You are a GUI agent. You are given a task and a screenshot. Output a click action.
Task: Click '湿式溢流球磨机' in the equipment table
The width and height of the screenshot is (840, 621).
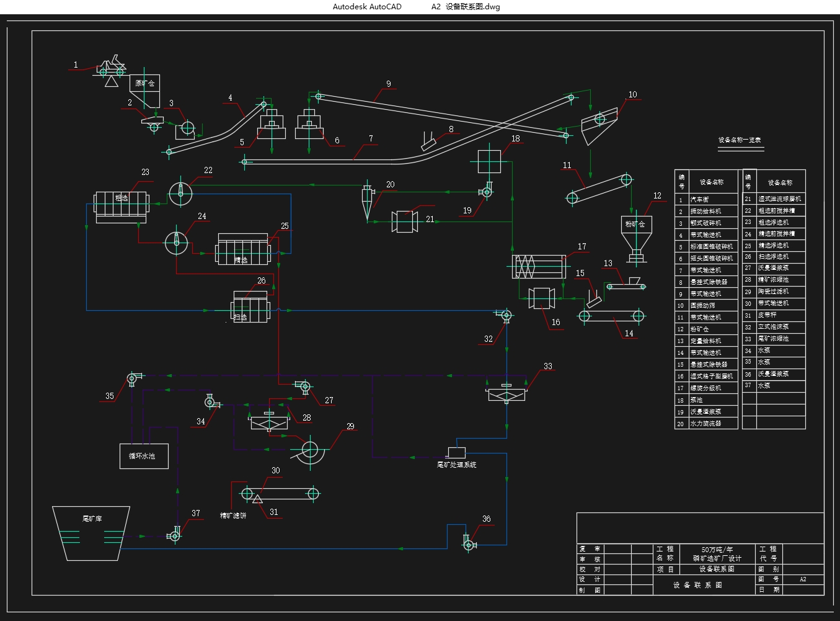click(x=780, y=199)
